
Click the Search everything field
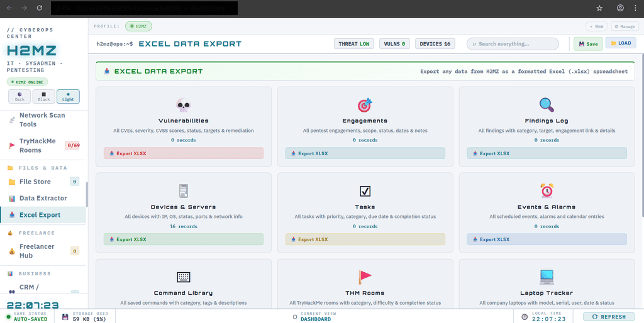513,44
